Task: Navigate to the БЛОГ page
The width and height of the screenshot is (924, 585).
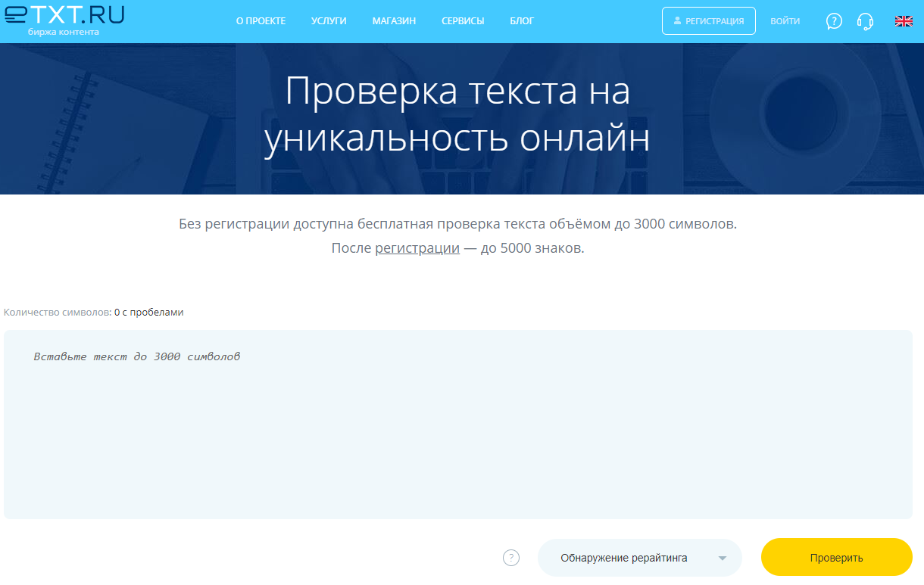Action: pos(522,21)
